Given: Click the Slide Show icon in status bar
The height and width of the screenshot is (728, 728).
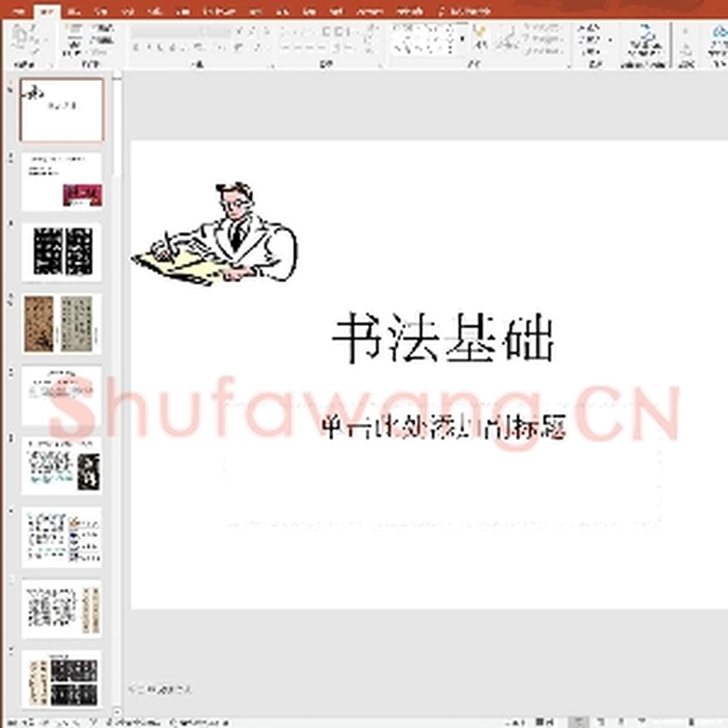Looking at the screenshot, I should click(642, 722).
